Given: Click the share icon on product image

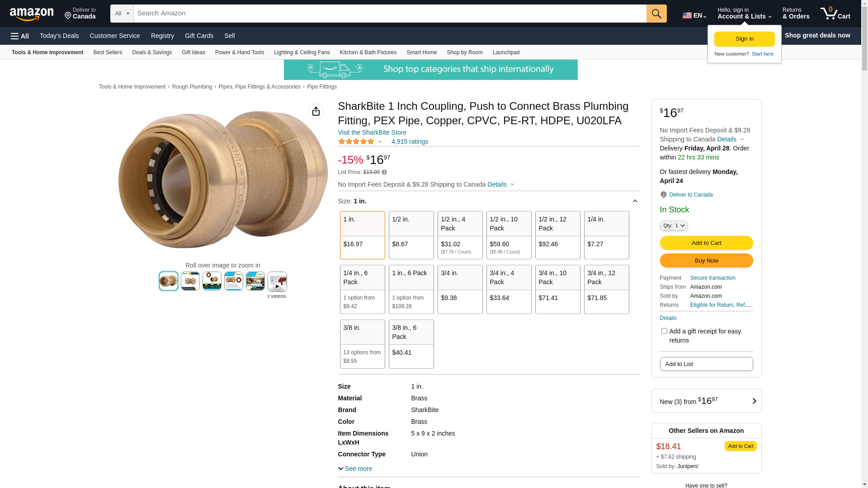Looking at the screenshot, I should (316, 111).
